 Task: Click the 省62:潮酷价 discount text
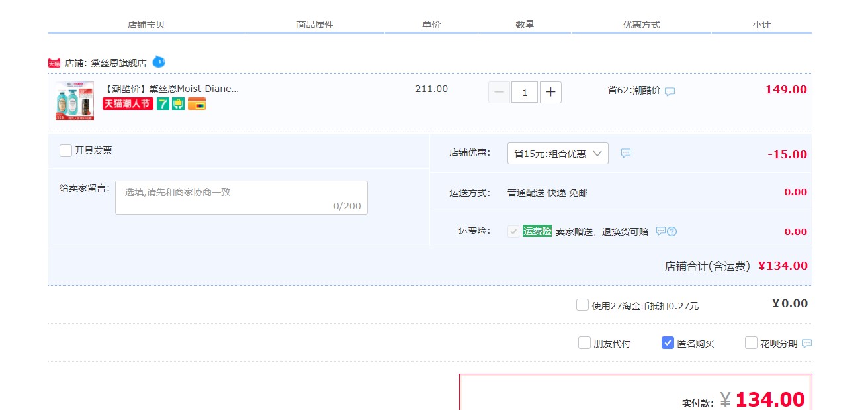634,91
